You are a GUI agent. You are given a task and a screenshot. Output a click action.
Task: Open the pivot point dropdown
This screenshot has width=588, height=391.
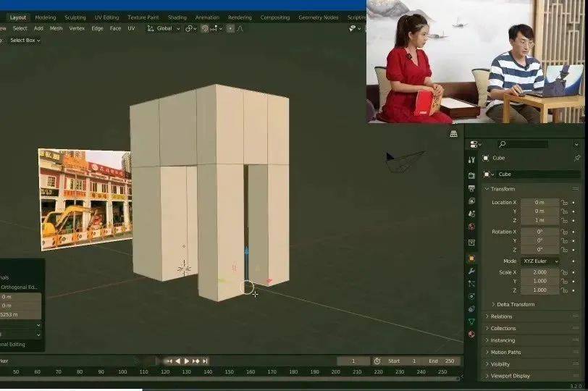tap(191, 28)
